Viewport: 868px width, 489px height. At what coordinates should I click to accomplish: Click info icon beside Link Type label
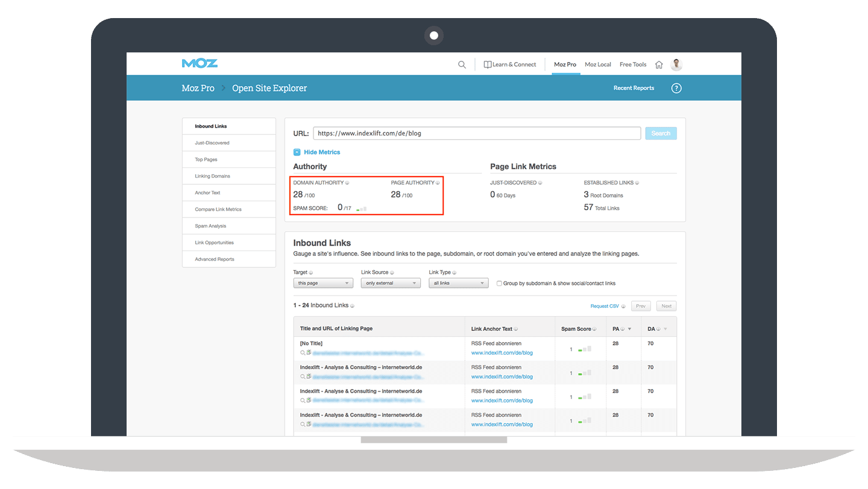(x=454, y=272)
